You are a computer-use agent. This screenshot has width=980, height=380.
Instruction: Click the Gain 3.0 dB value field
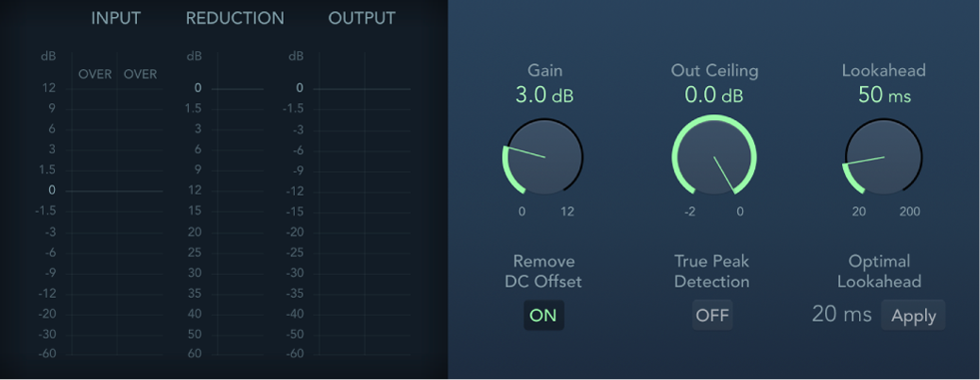[x=543, y=95]
